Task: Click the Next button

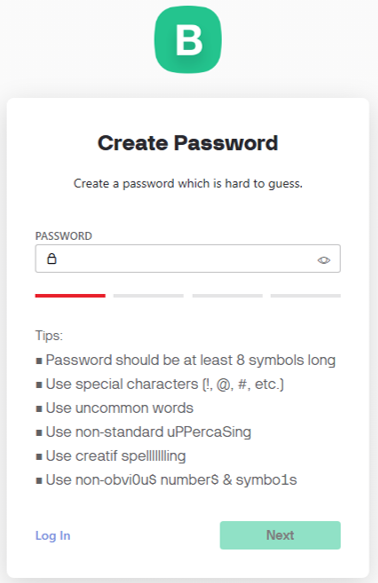Action: click(x=280, y=535)
